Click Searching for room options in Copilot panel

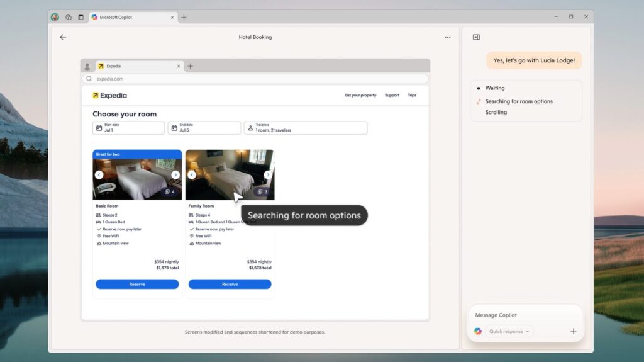click(519, 101)
